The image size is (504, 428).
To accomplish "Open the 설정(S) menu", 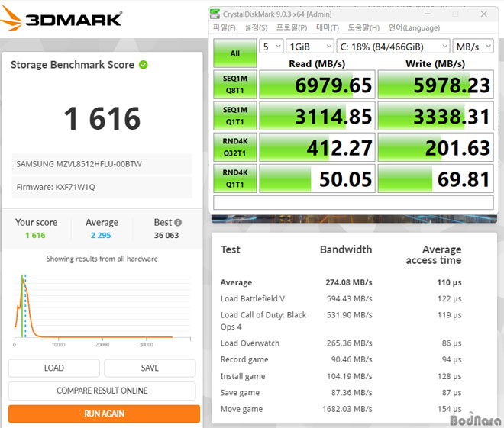I will [x=256, y=28].
